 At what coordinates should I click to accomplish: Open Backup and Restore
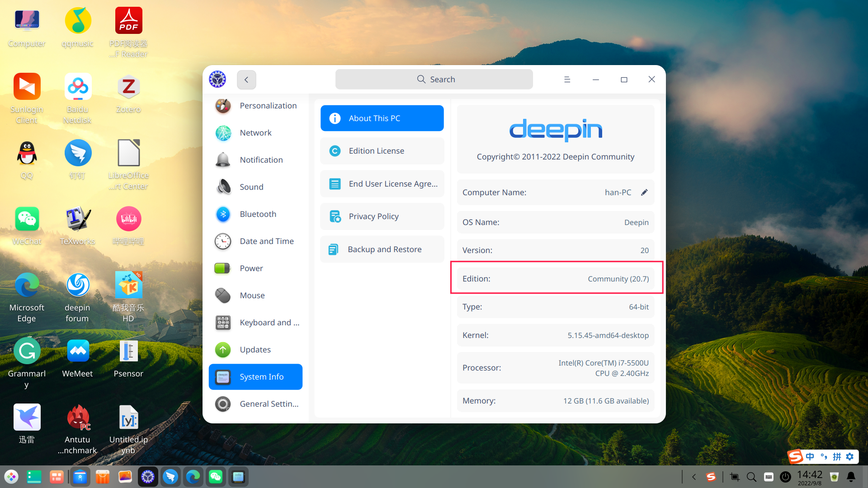pyautogui.click(x=382, y=249)
